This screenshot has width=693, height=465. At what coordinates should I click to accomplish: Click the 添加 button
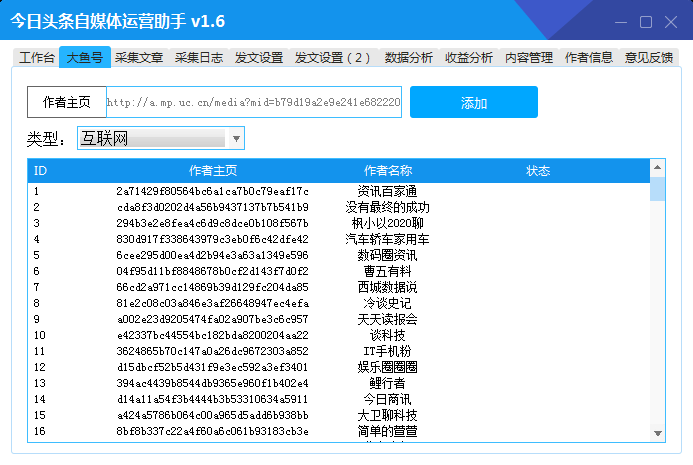(x=473, y=103)
